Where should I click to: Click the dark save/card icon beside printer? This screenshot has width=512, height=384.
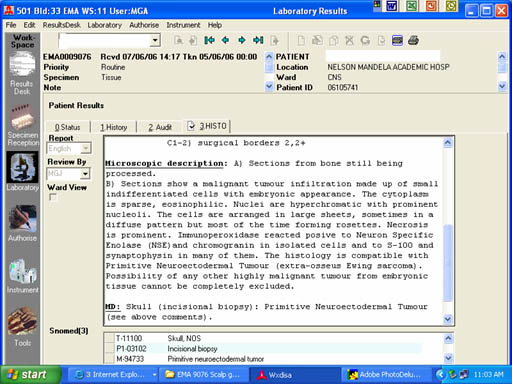pyautogui.click(x=397, y=41)
